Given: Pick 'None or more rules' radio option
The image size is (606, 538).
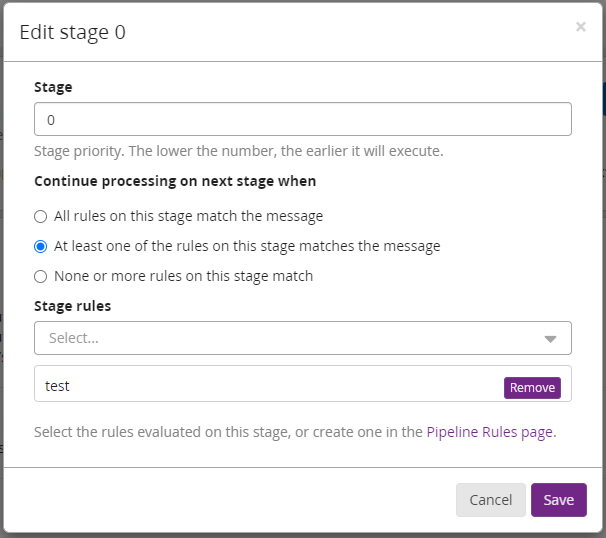Looking at the screenshot, I should (41, 276).
